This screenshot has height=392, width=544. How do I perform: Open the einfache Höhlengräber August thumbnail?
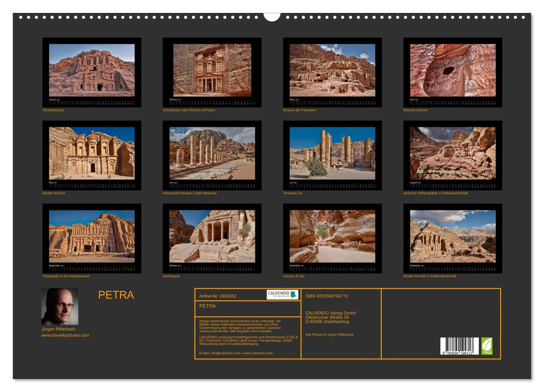point(453,155)
